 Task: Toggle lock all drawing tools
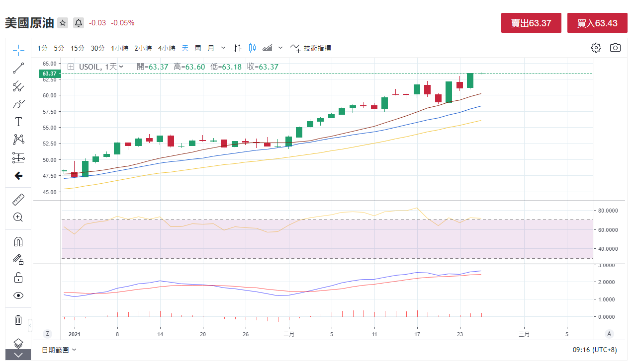coord(18,278)
